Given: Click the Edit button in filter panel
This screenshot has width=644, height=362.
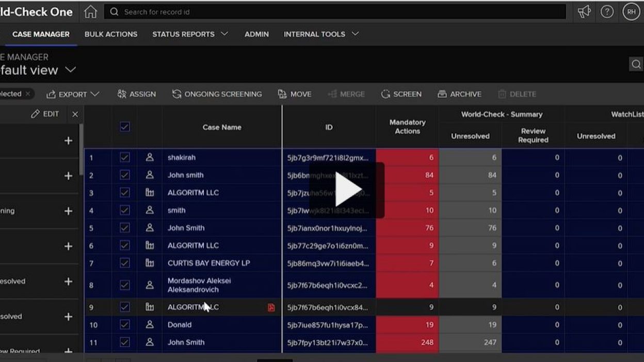Looking at the screenshot, I should (x=45, y=114).
